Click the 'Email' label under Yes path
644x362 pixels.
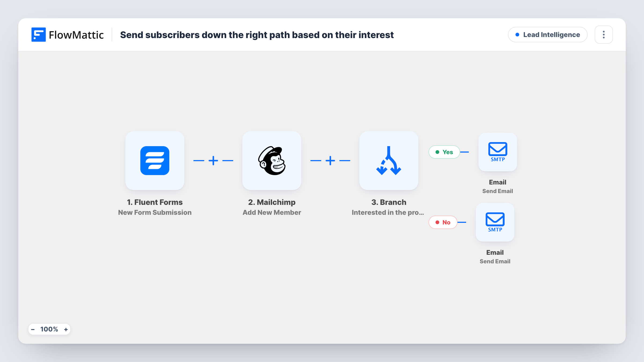point(497,182)
